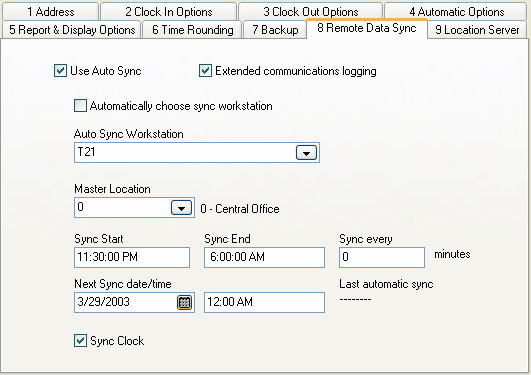This screenshot has height=375, width=531.
Task: Expand the Auto Sync Workstation dropdown arrow
Action: click(306, 152)
